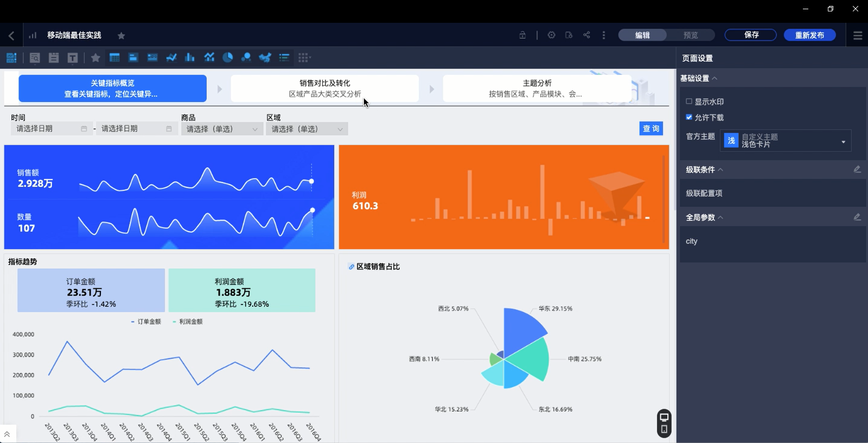Switch to mobile layout view
The width and height of the screenshot is (868, 443).
pyautogui.click(x=664, y=429)
